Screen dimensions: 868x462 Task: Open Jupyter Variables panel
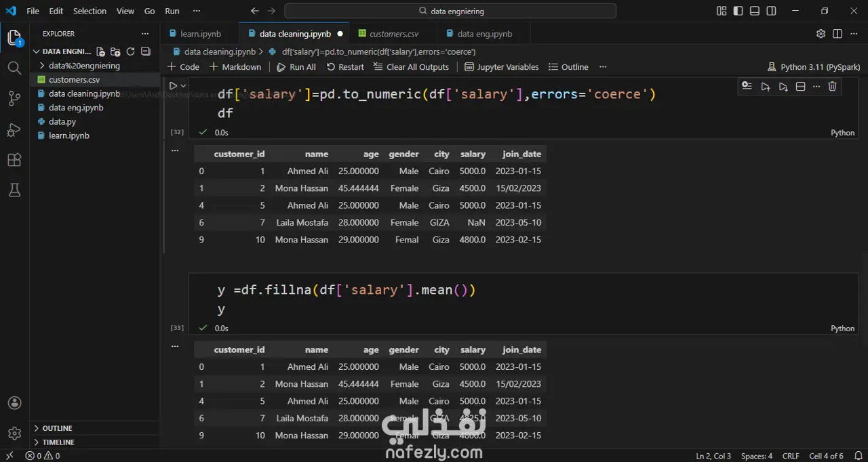pos(502,67)
